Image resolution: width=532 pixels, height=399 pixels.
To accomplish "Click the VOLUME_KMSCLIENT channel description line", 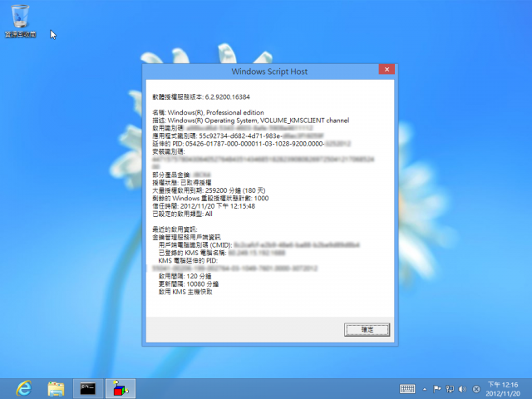I will click(250, 121).
